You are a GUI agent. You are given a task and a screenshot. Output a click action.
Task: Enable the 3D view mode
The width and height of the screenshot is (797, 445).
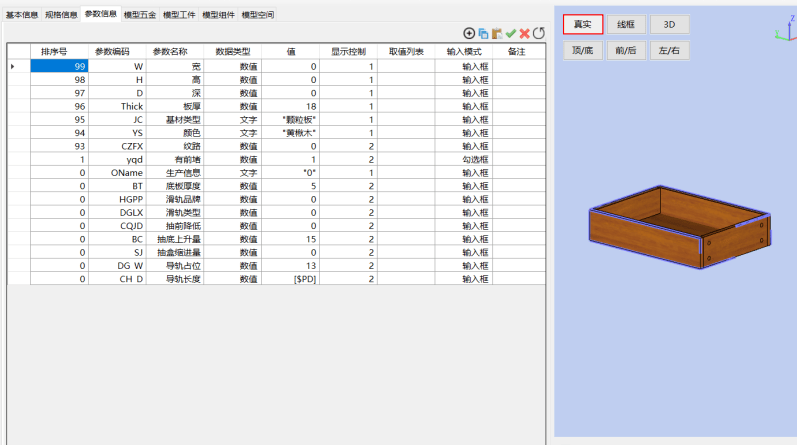point(670,24)
